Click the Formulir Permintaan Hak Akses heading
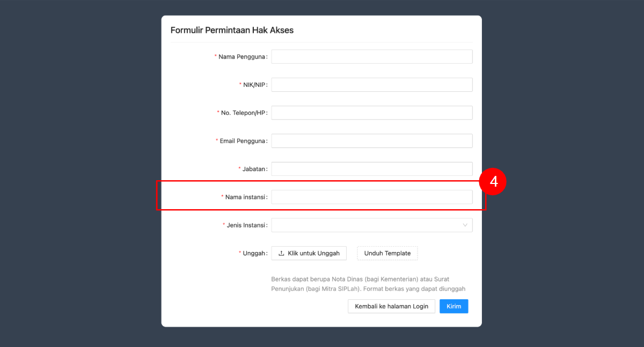 [232, 30]
